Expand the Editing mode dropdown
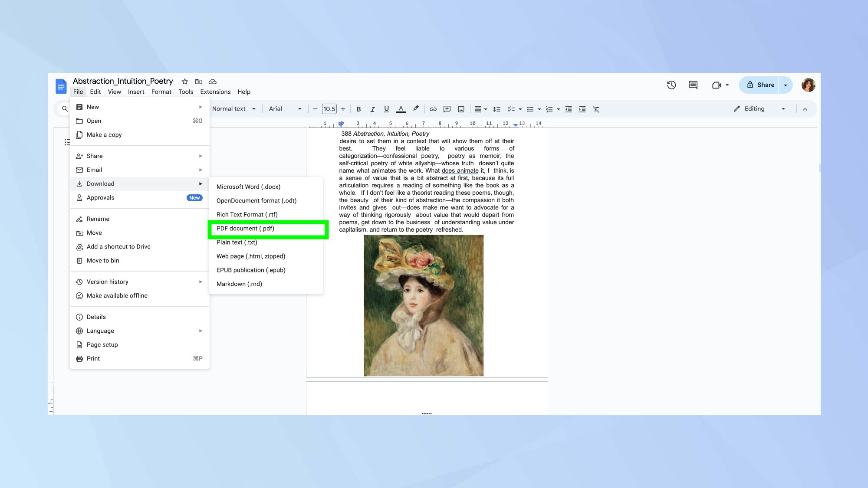 [760, 109]
